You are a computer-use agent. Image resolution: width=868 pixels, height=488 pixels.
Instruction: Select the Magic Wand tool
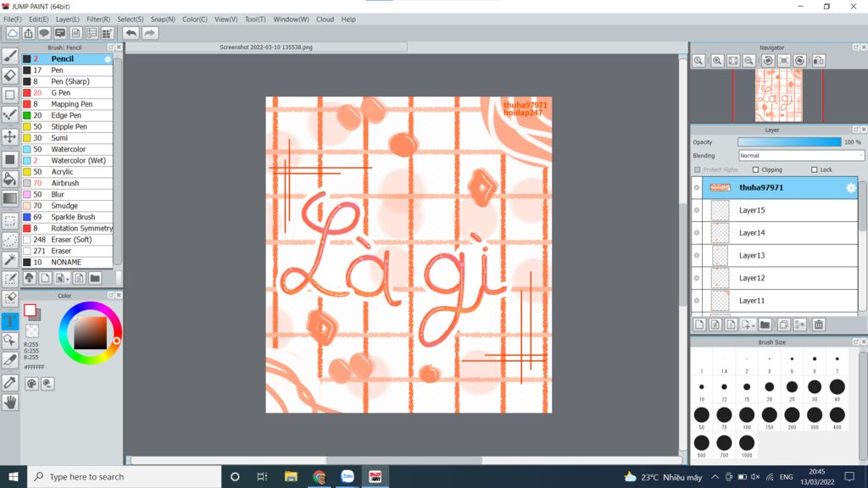click(x=10, y=259)
